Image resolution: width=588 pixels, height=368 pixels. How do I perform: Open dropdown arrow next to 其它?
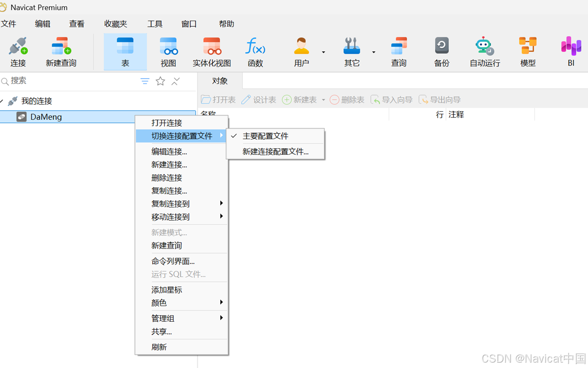(x=374, y=52)
